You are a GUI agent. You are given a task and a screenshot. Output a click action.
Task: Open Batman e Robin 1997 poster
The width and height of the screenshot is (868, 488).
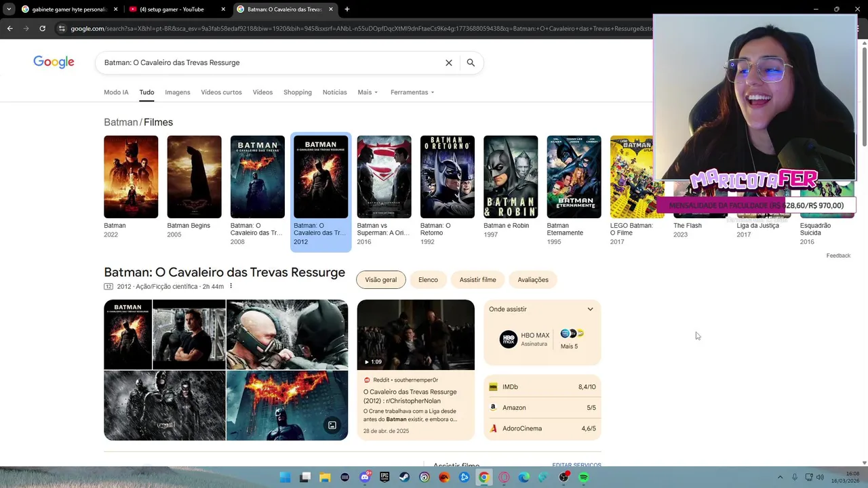pos(511,177)
